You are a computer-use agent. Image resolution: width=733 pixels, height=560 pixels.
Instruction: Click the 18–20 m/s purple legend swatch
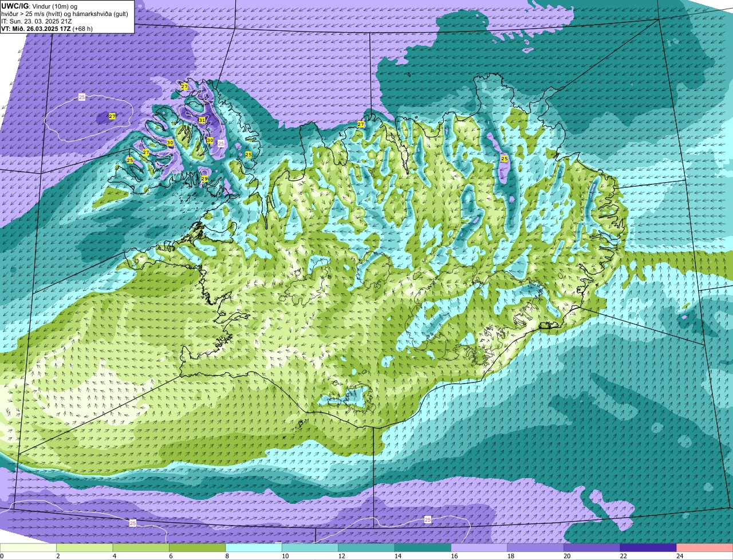[x=535, y=547]
